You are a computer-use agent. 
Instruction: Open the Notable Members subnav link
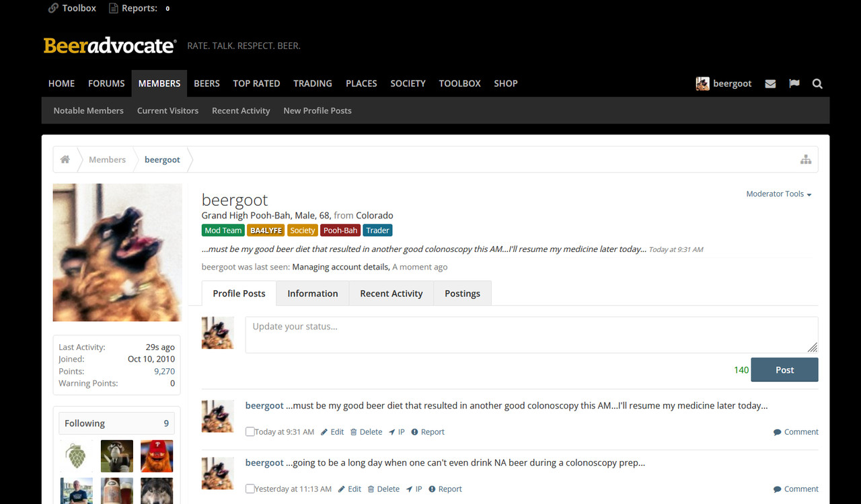coord(89,110)
